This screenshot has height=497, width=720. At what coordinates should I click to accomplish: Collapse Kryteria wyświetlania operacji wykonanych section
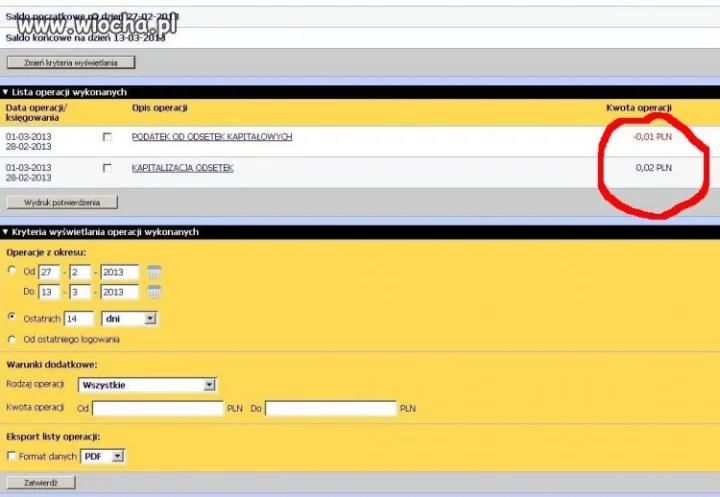5,232
